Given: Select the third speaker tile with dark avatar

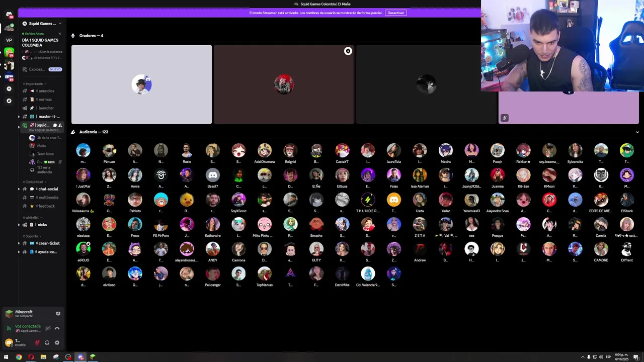Looking at the screenshot, I should click(x=426, y=84).
